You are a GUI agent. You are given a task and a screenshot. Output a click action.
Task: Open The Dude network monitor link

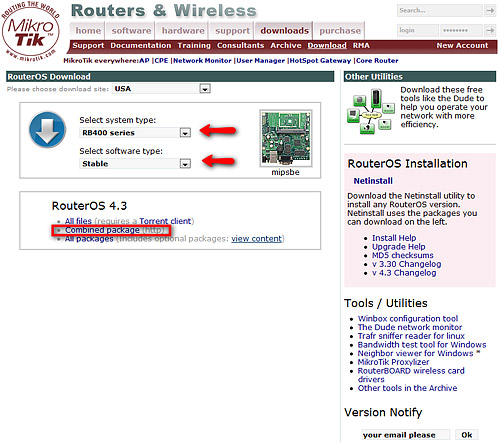[x=410, y=327]
